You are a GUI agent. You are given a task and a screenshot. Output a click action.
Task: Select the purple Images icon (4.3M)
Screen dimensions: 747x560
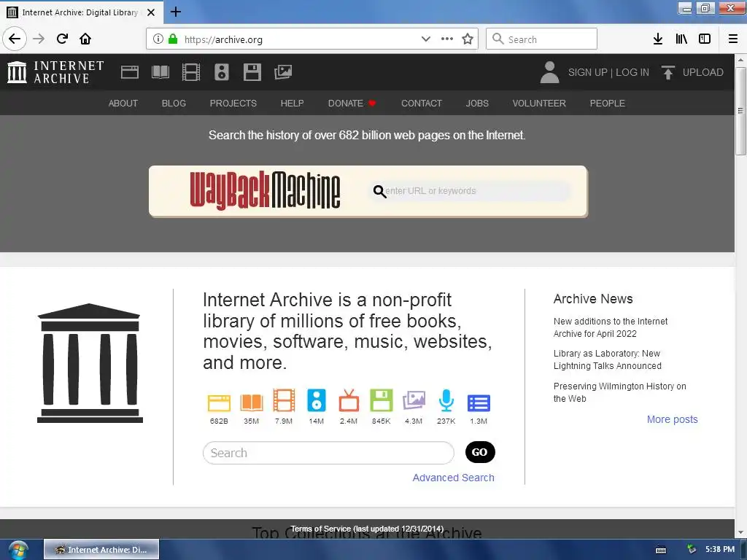click(x=414, y=400)
